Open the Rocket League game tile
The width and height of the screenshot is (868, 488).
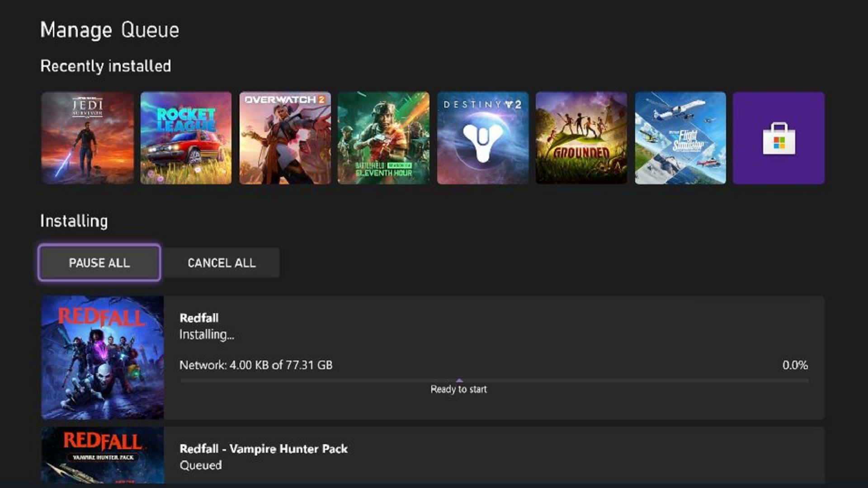tap(186, 138)
